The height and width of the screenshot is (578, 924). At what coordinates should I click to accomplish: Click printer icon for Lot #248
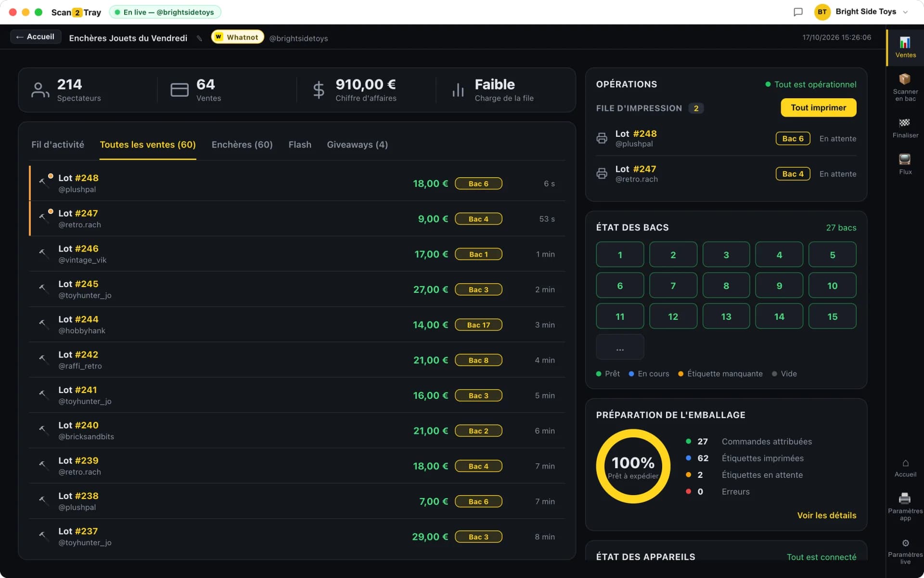(602, 138)
